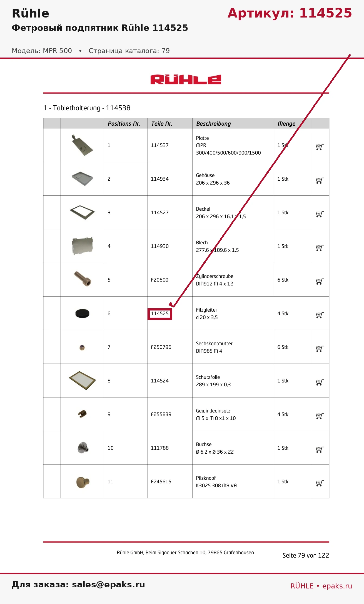Add Filzgleiter 114525 to cart
Viewport: 364px width, 604px height.
tap(320, 315)
